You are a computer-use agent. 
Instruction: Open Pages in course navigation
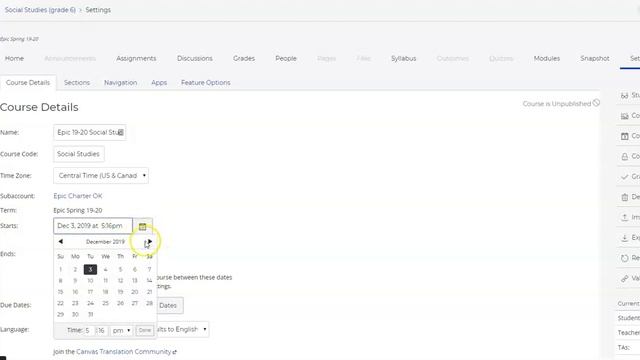tap(327, 58)
